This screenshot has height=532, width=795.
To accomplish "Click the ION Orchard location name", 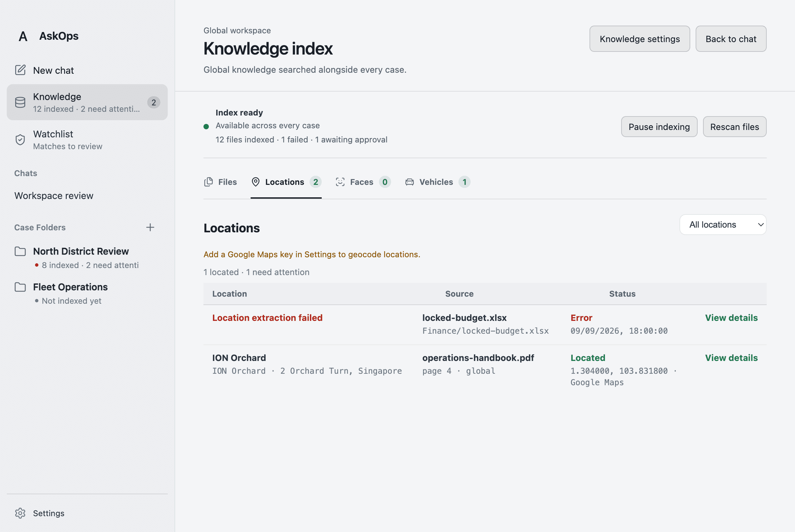I will 239,358.
